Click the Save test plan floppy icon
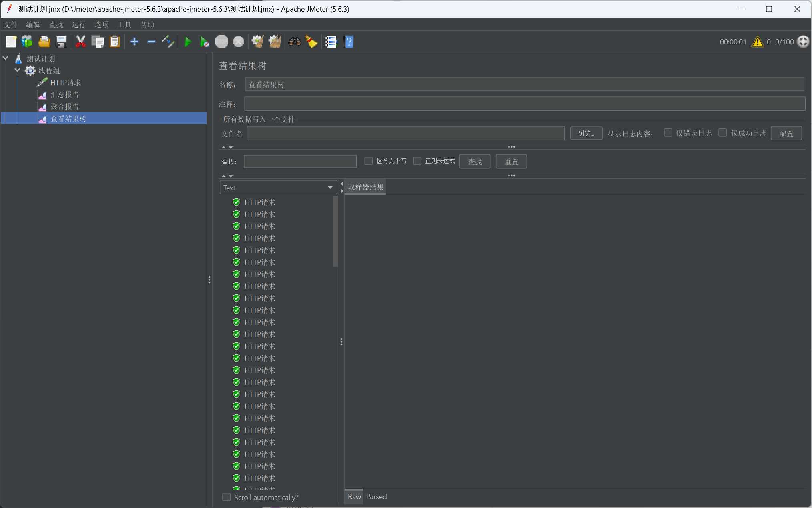The width and height of the screenshot is (812, 508). [61, 42]
